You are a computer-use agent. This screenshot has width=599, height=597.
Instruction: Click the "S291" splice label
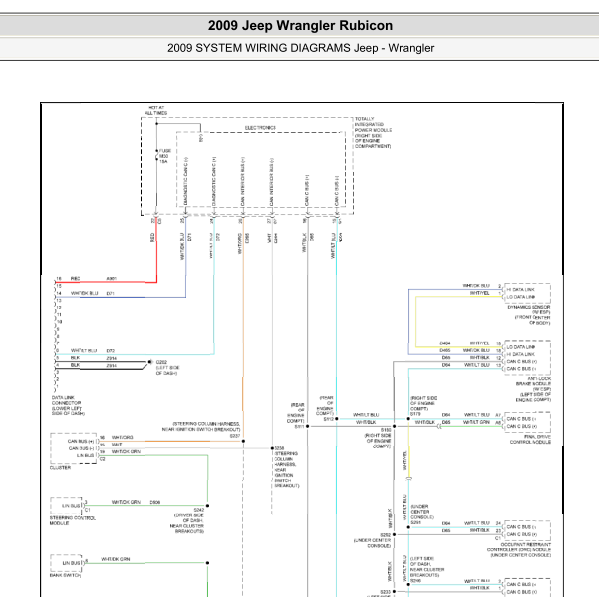tap(416, 522)
